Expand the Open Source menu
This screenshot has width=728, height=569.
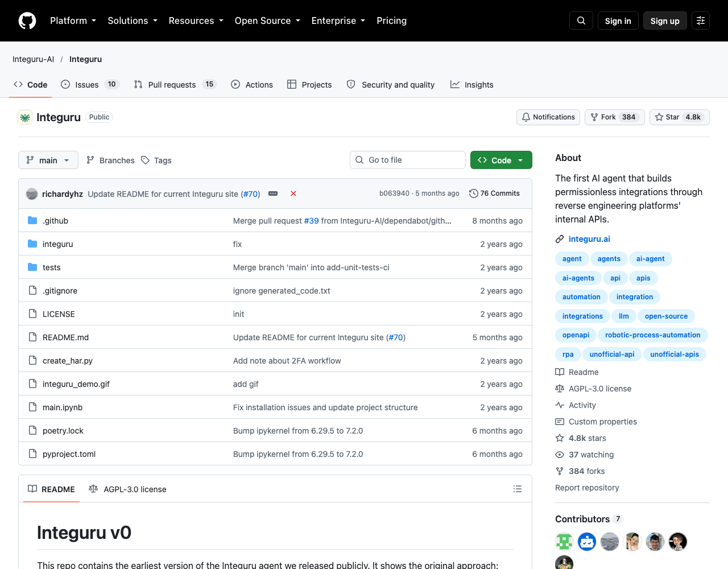click(267, 20)
